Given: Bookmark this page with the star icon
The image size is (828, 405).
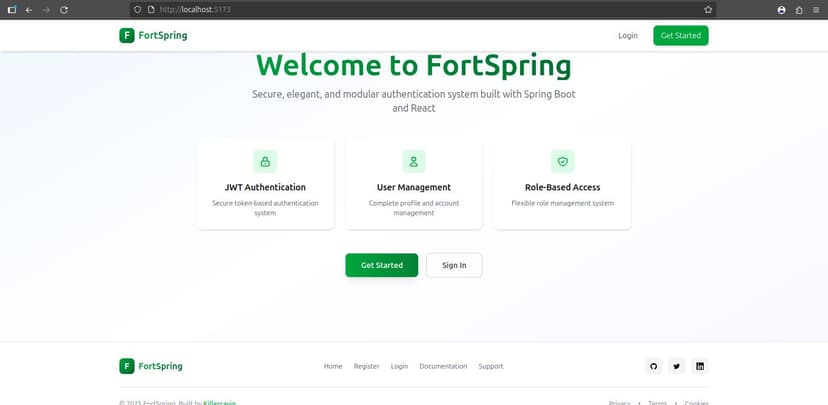Looking at the screenshot, I should (708, 10).
